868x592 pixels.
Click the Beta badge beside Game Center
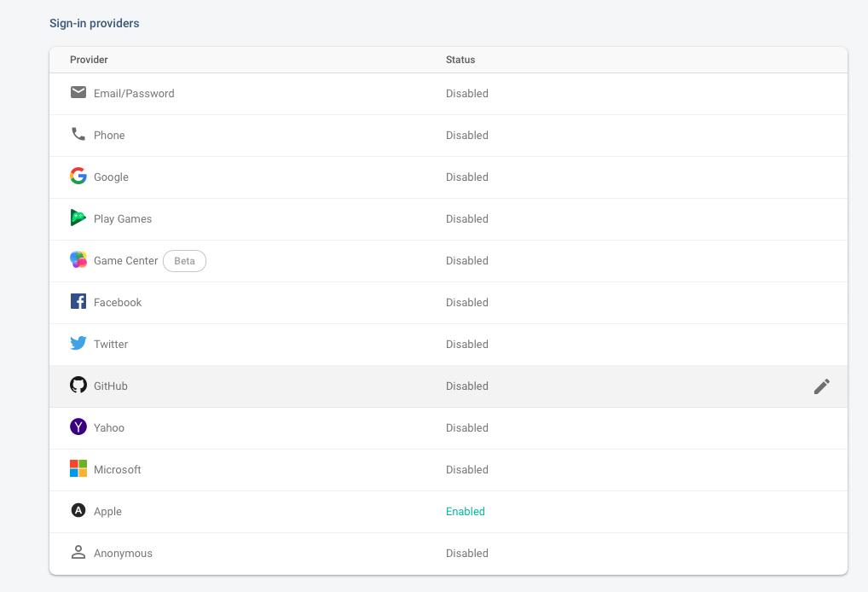tap(184, 261)
